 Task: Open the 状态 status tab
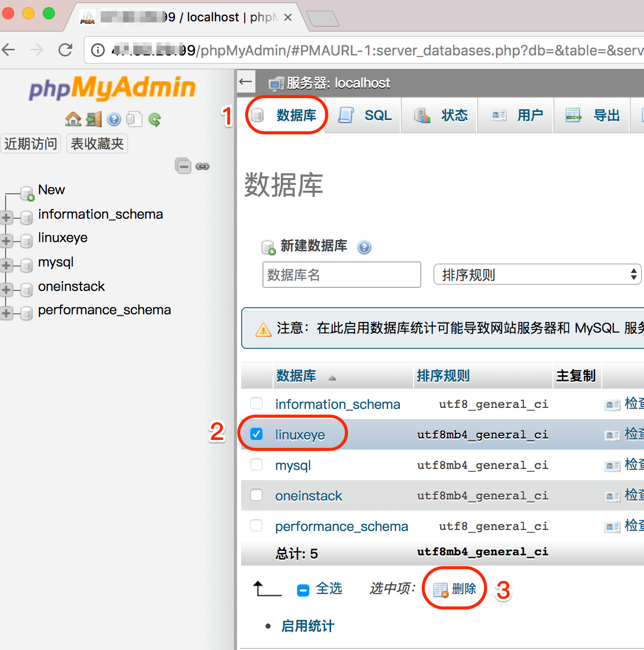point(440,115)
